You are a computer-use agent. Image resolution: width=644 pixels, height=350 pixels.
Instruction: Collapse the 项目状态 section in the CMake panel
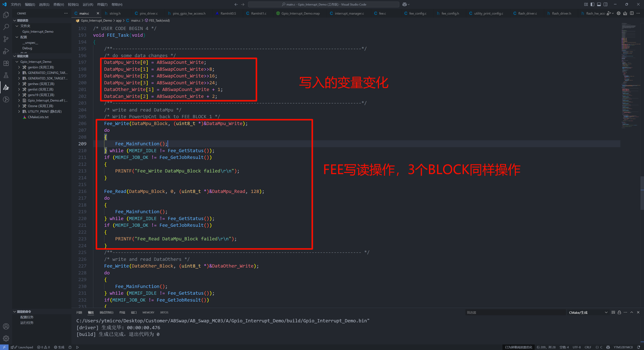point(41,21)
